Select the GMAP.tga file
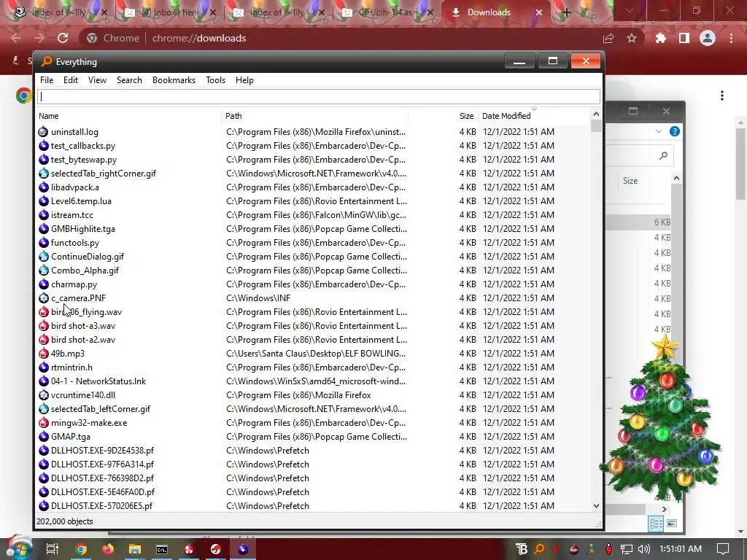747x560 pixels. click(71, 436)
